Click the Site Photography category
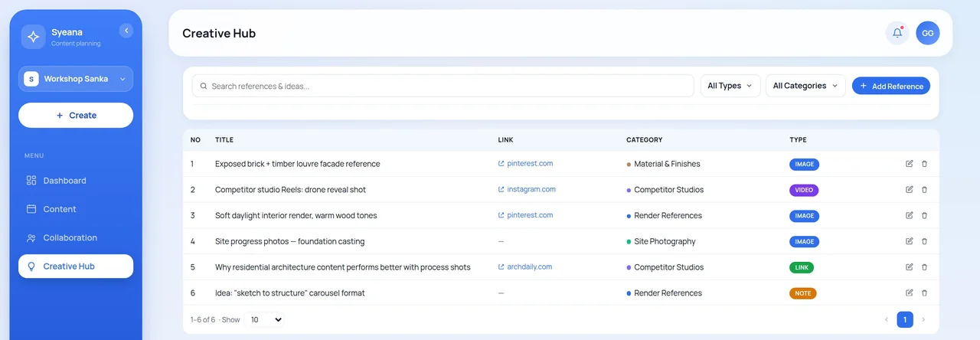The height and width of the screenshot is (340, 980). (x=661, y=241)
